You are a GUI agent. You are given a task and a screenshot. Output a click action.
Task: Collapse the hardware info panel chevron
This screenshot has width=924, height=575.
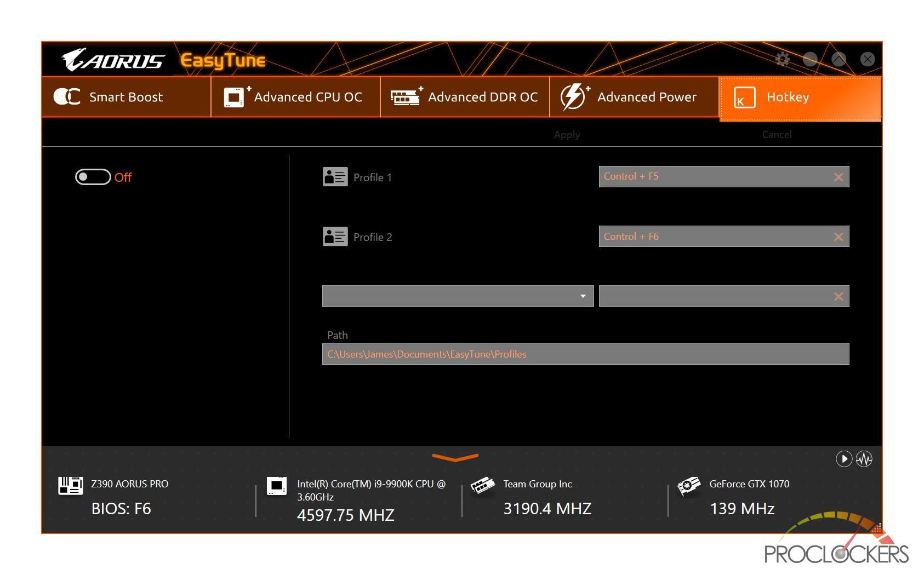[455, 457]
